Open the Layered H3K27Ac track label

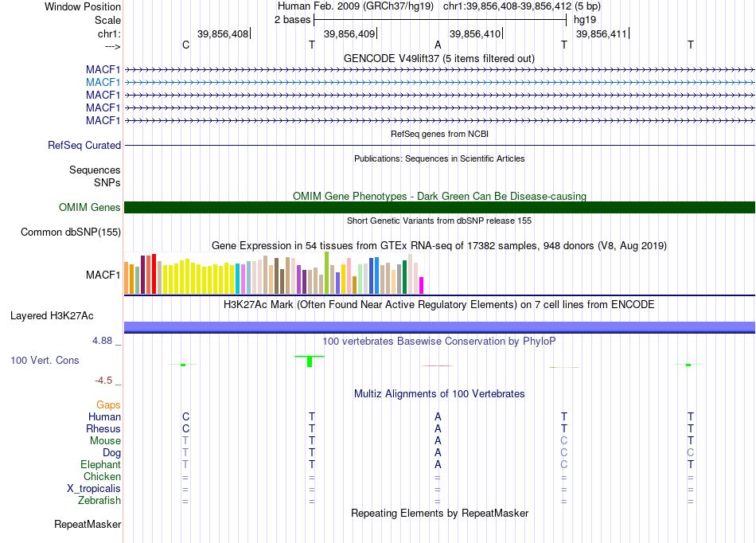52,316
